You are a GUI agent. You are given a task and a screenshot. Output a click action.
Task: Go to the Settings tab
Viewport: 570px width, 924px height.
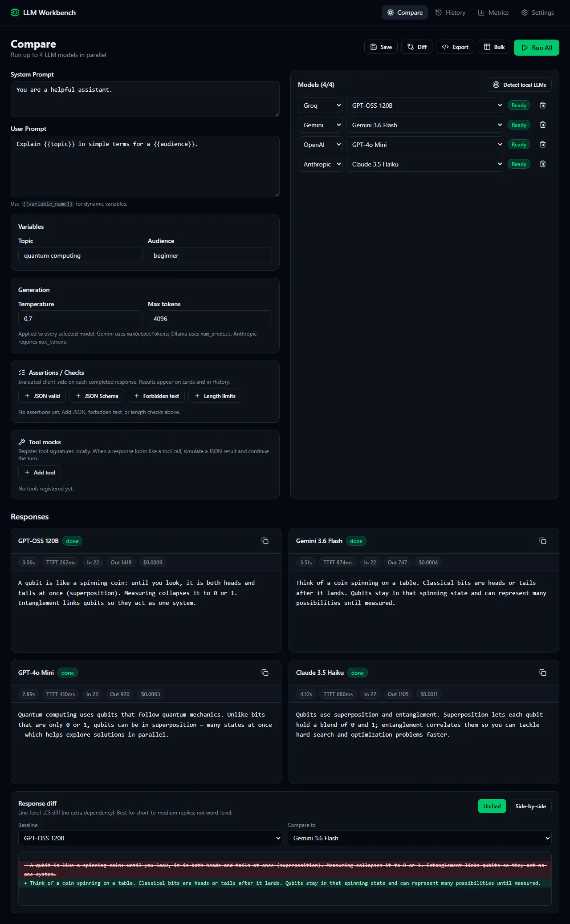click(x=537, y=12)
